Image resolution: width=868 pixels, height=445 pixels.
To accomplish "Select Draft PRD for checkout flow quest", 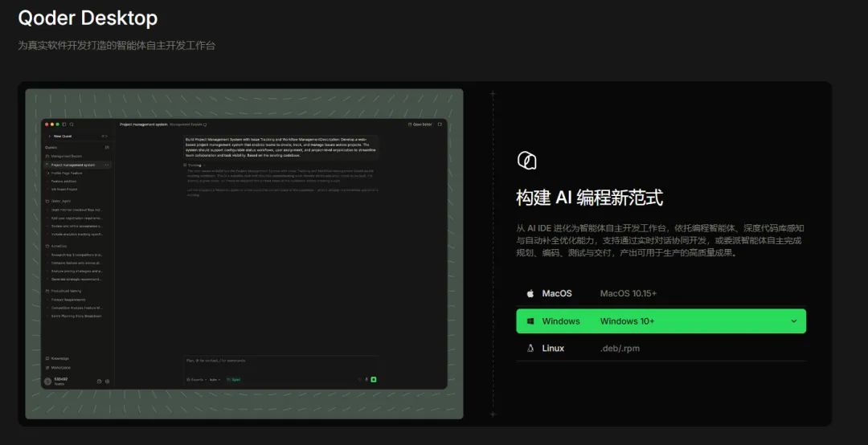I will (x=76, y=210).
